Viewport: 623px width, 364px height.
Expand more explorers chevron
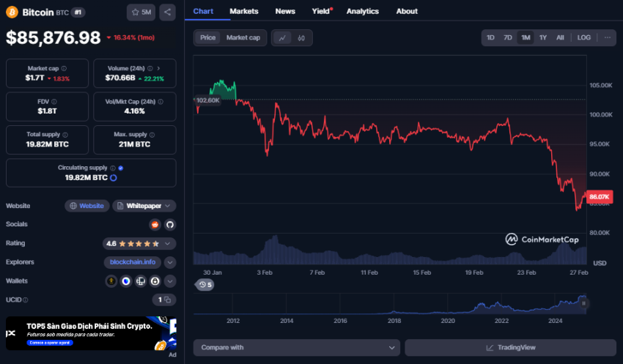[x=170, y=262]
